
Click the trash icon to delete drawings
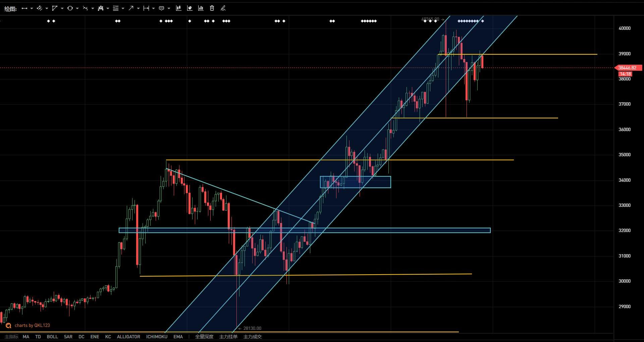pyautogui.click(x=212, y=8)
